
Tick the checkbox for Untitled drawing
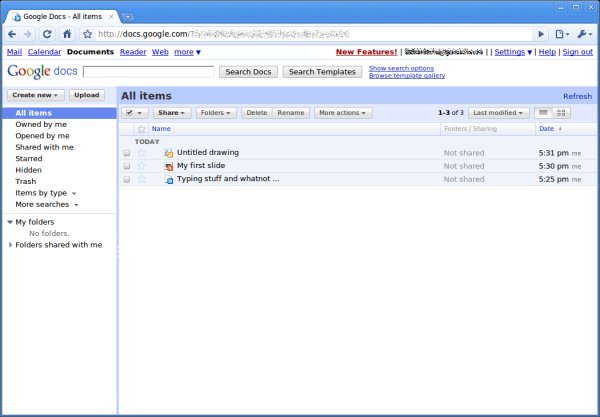click(127, 153)
